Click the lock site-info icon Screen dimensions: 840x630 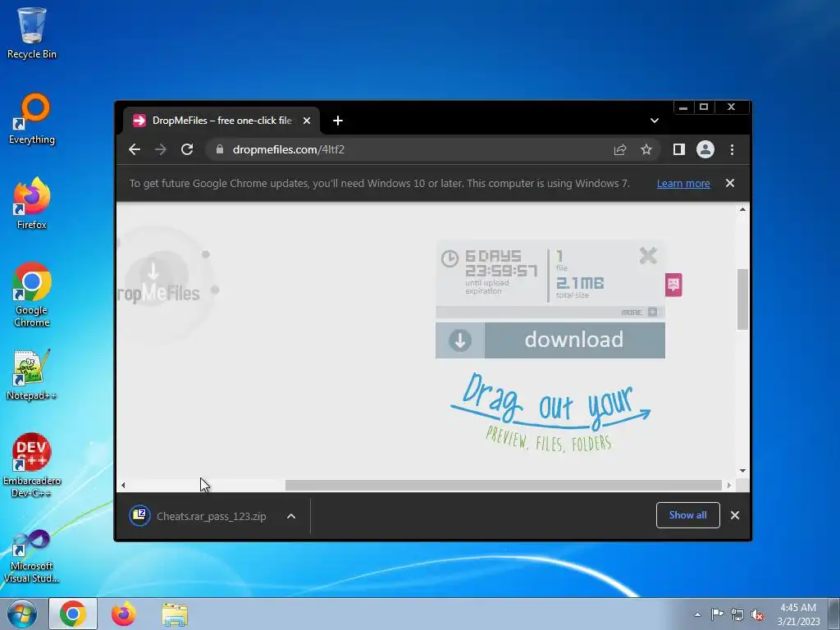click(x=219, y=149)
